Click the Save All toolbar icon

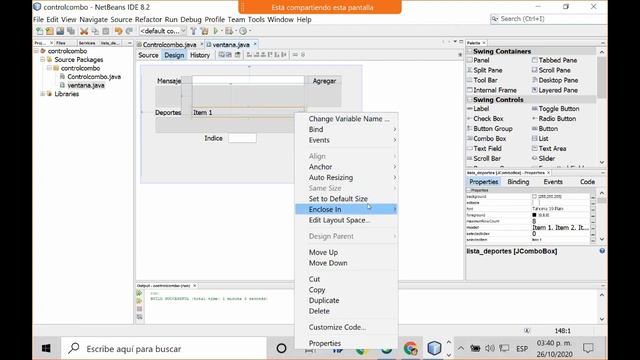coord(71,31)
